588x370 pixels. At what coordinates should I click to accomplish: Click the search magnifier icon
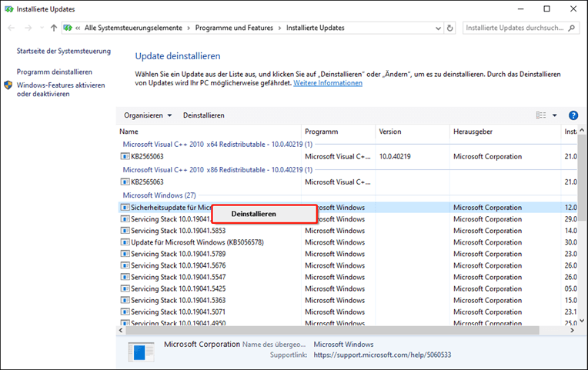point(572,28)
